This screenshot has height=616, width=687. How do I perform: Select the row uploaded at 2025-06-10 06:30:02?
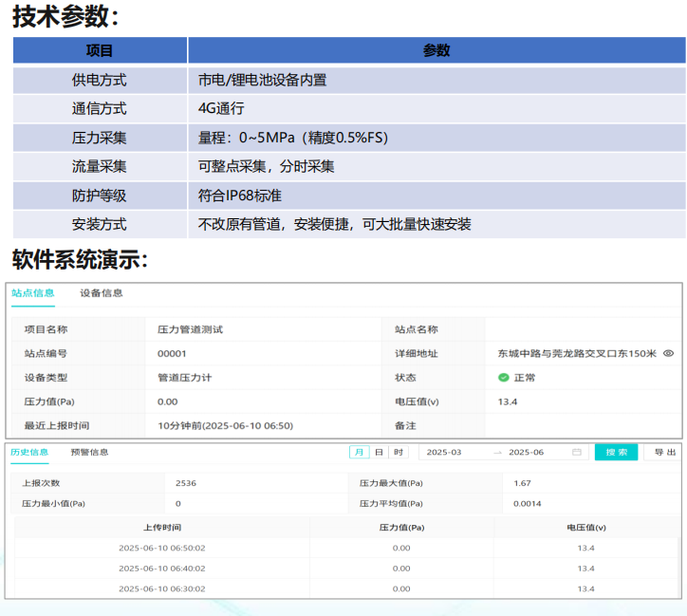161,588
